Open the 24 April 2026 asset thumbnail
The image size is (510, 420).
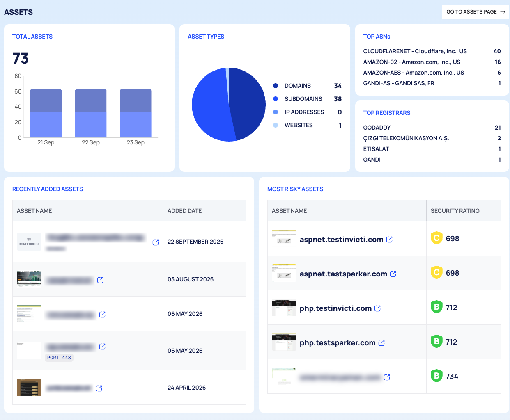[29, 387]
